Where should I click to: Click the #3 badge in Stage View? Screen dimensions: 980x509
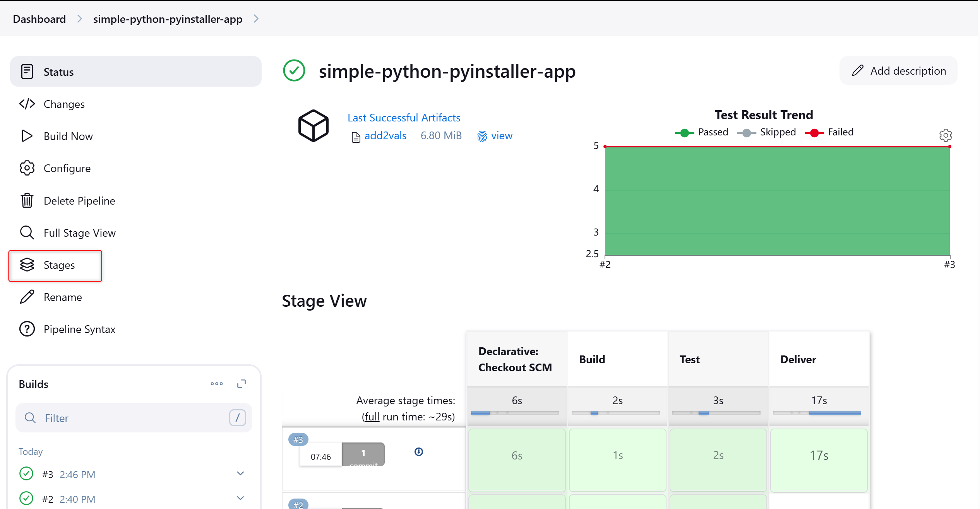[298, 439]
